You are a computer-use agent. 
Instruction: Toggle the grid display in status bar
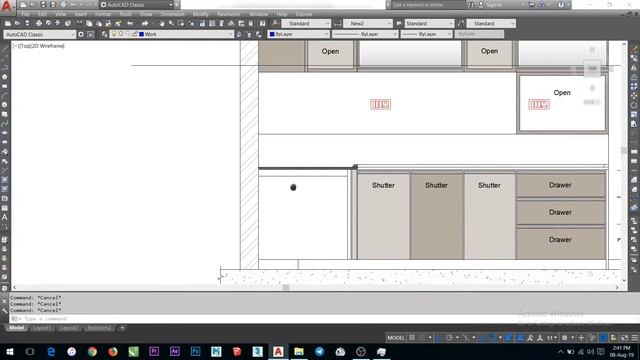tap(412, 338)
